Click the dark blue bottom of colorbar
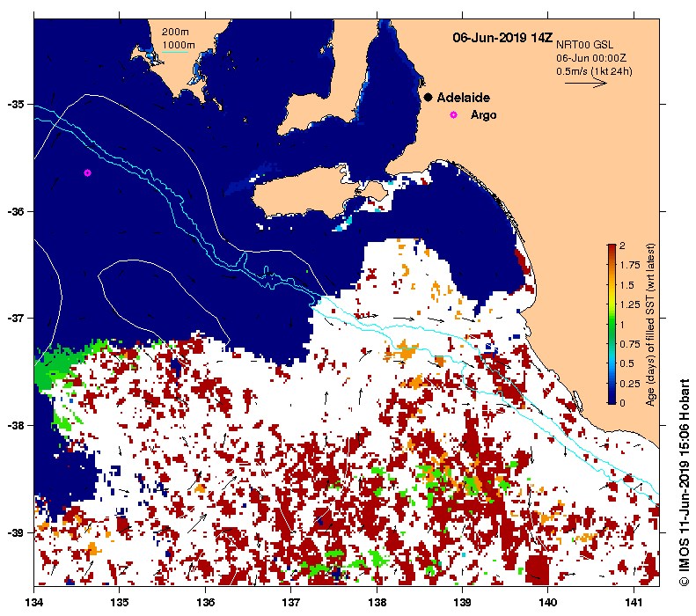 click(x=612, y=398)
